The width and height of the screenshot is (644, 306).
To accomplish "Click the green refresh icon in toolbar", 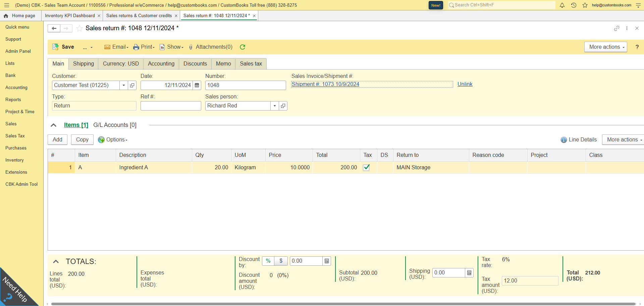I will point(243,47).
